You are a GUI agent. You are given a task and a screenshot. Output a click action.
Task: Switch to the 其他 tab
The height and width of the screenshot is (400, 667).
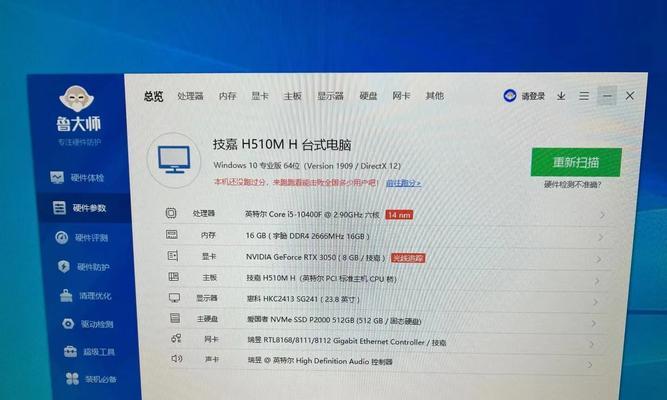(x=435, y=96)
